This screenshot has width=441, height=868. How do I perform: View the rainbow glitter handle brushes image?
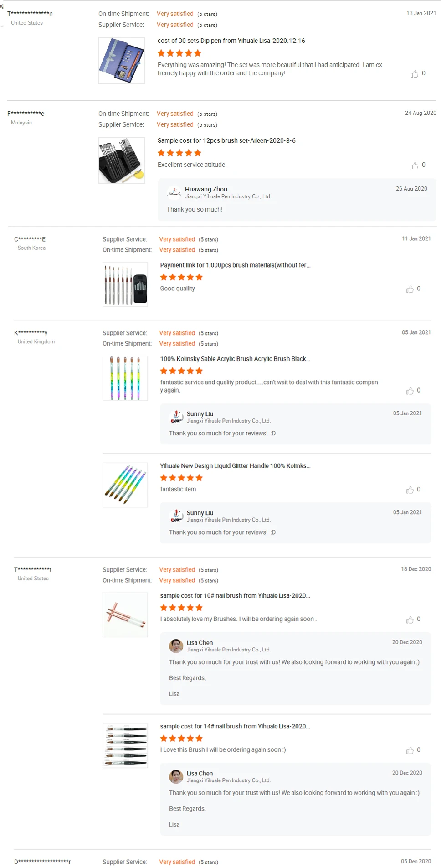125,485
